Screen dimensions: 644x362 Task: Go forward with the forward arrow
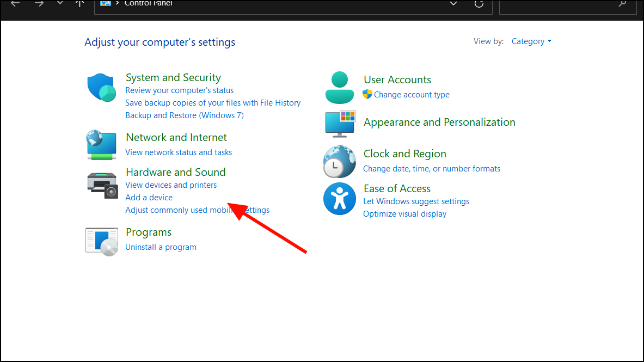(39, 4)
